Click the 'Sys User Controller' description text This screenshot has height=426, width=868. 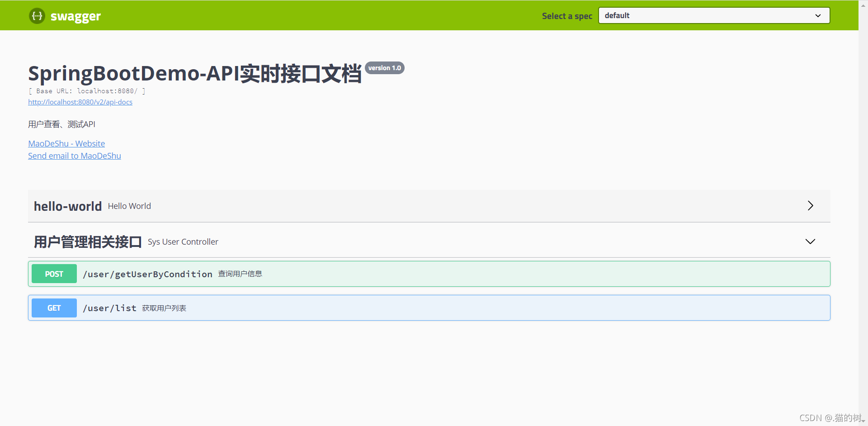click(183, 242)
